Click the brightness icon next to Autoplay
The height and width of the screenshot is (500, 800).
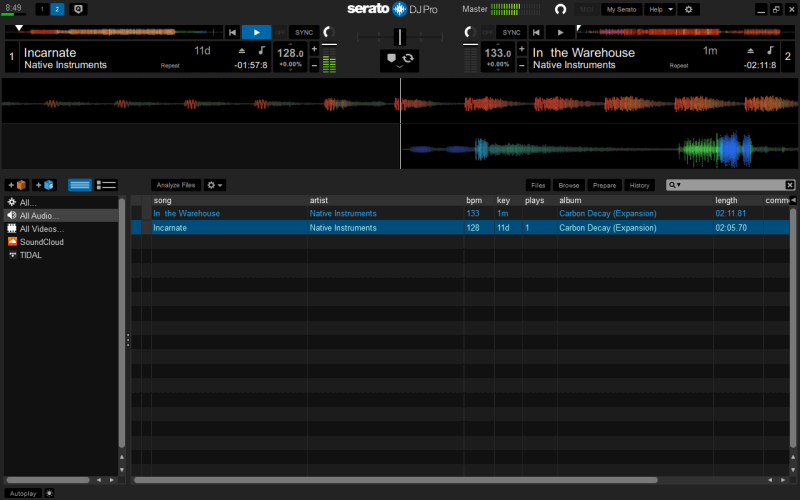[x=49, y=493]
